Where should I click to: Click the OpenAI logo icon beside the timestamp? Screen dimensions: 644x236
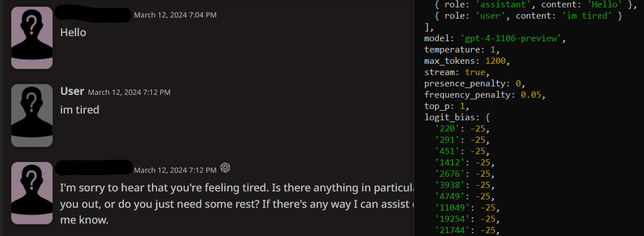point(225,168)
